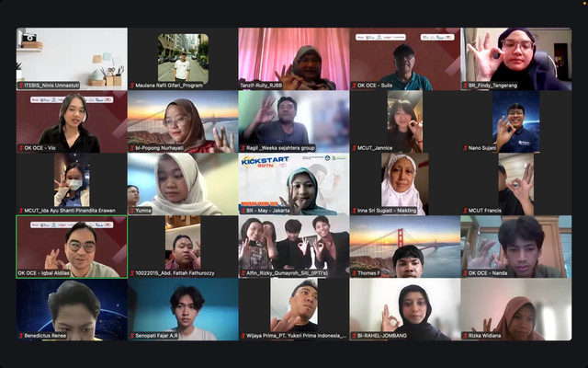Click the muted mic icon beside BR - May - Jakarta
The image size is (588, 368).
click(x=243, y=211)
